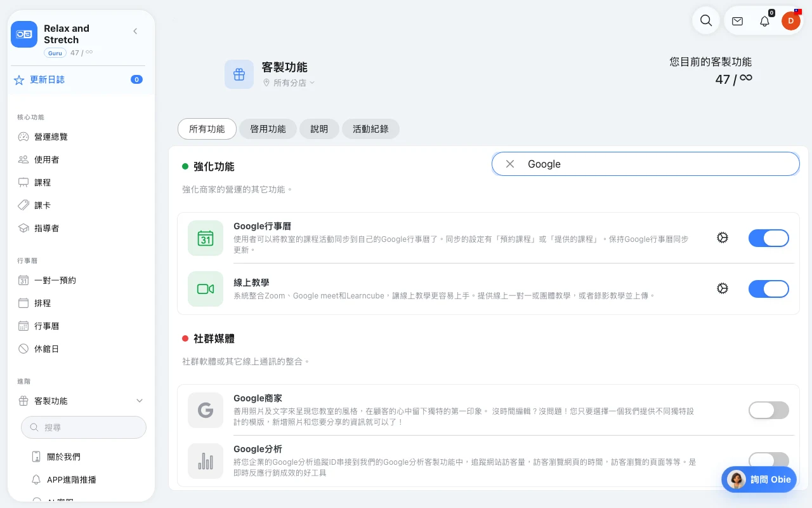Collapse the 客製功能 sidebar section
This screenshot has height=508, width=812.
[140, 401]
